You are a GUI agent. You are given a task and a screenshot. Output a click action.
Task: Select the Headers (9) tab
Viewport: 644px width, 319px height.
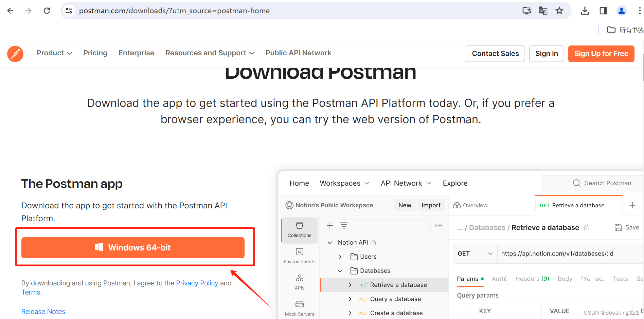point(532,279)
